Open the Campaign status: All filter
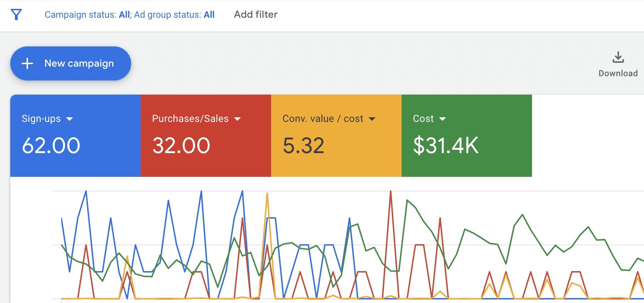The height and width of the screenshot is (303, 644). pyautogui.click(x=88, y=15)
